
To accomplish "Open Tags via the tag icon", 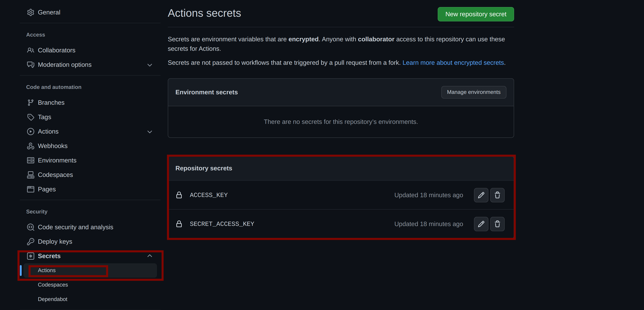I will tap(30, 117).
